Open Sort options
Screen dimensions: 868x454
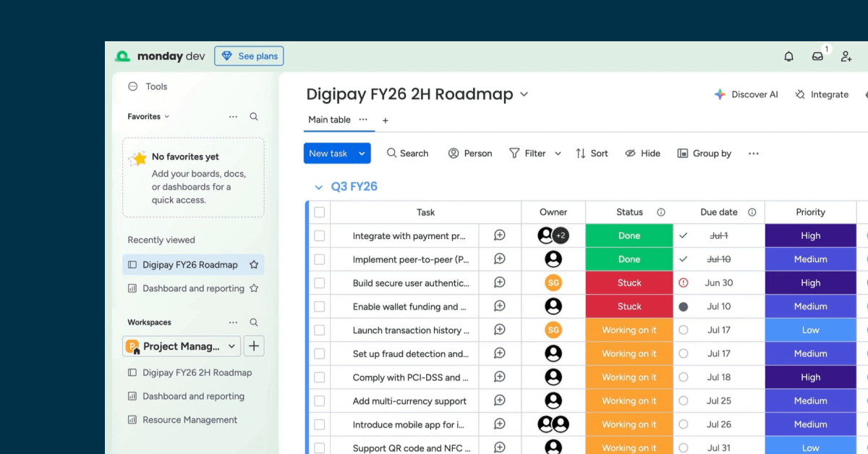tap(592, 153)
